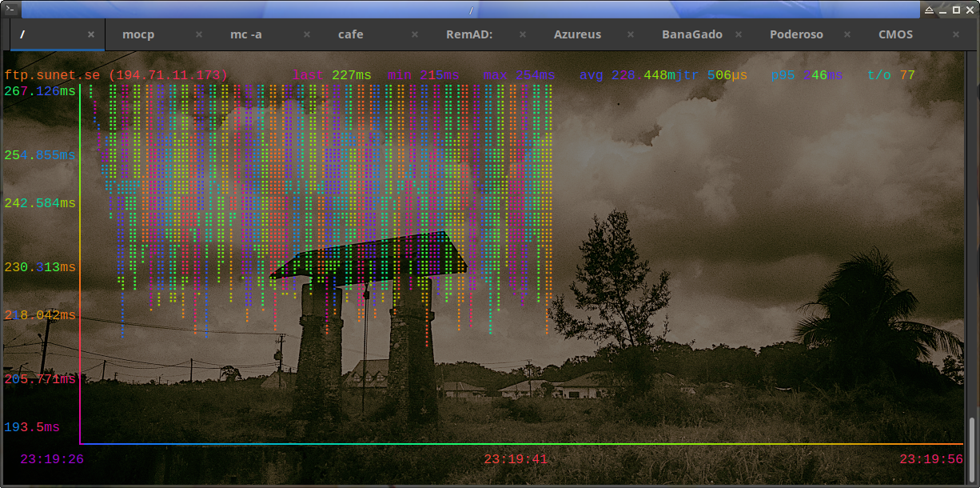Go to the RemAD: tab
Image resolution: width=980 pixels, height=488 pixels.
tap(468, 35)
